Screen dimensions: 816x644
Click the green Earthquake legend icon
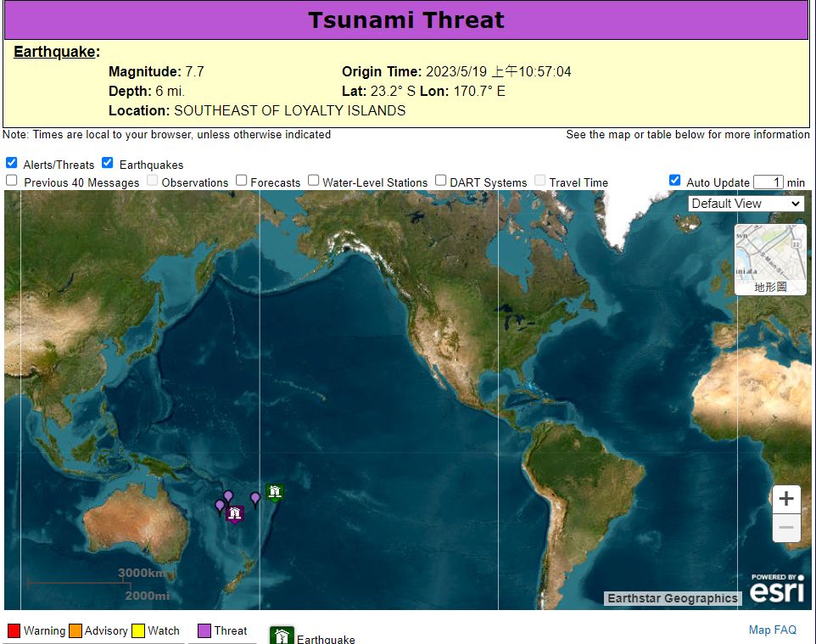pyautogui.click(x=282, y=636)
